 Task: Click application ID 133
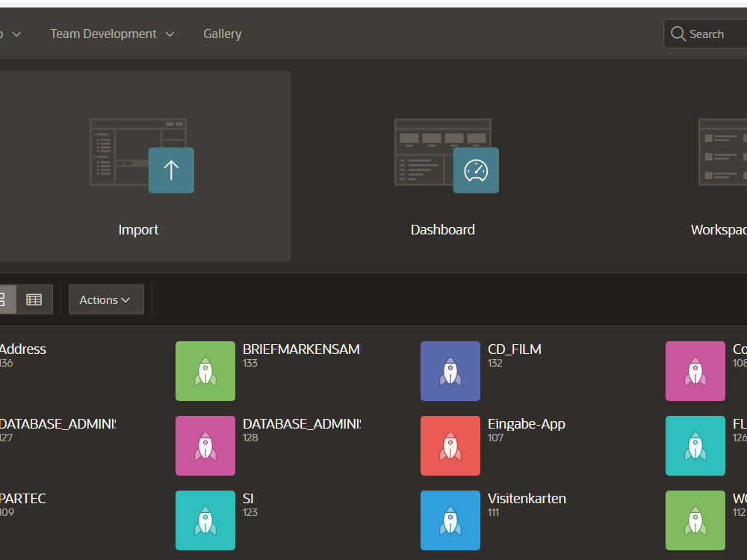[x=250, y=363]
